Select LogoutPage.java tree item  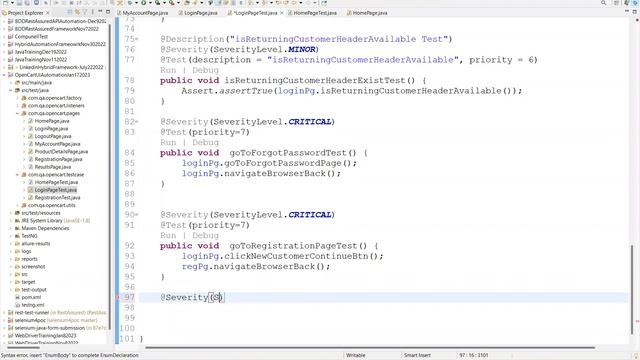53,136
